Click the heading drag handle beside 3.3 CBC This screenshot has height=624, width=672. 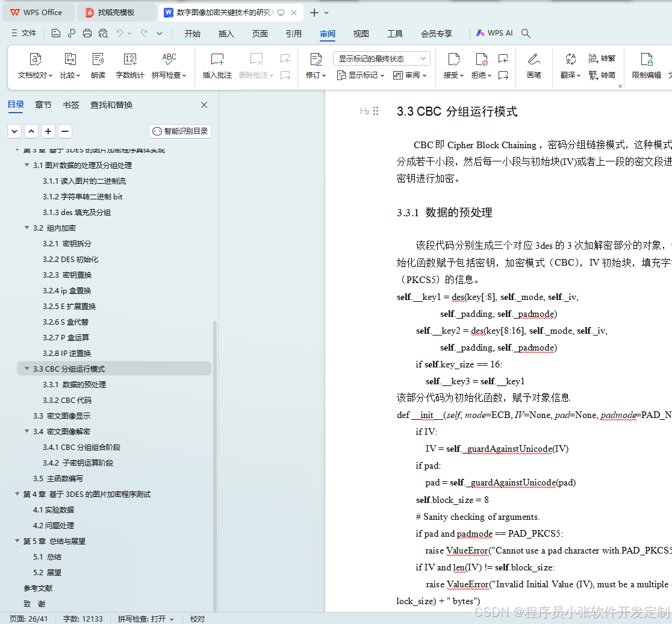pos(375,111)
